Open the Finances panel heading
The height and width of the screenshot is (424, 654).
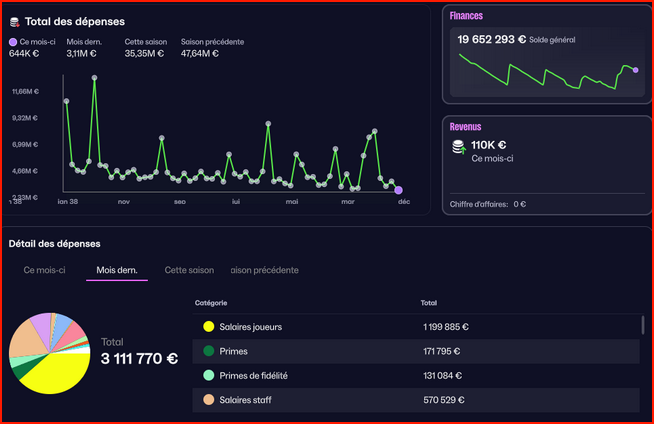tap(466, 16)
